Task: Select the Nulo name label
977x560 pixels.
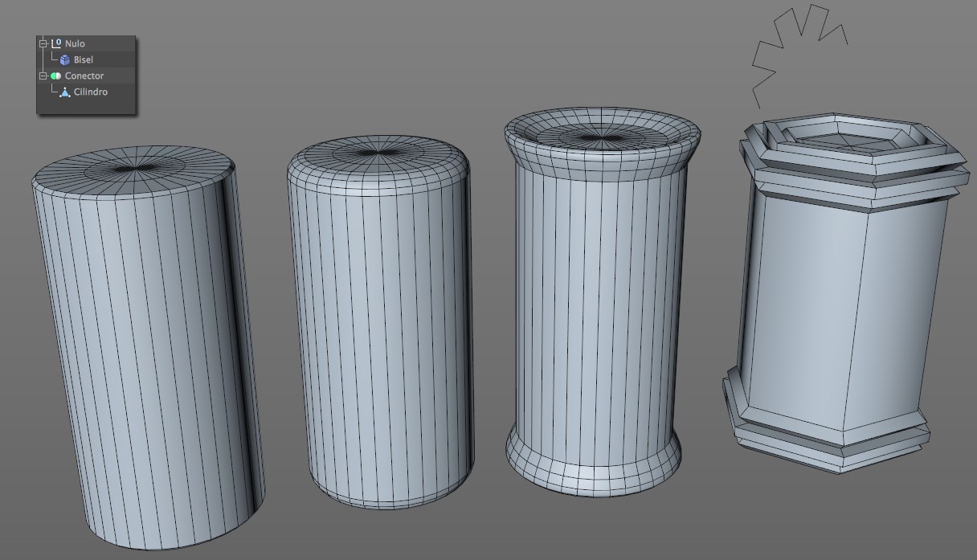Action: click(75, 43)
